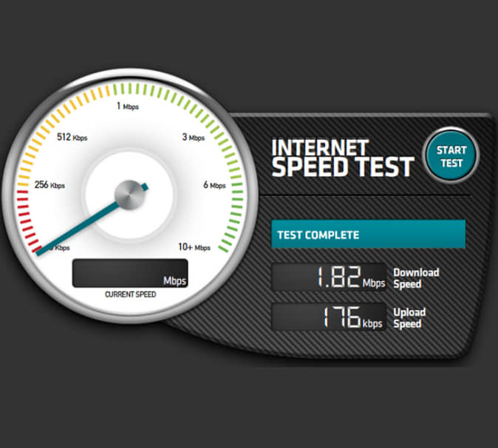Image resolution: width=498 pixels, height=448 pixels.
Task: Click the Upload Speed label
Action: point(409,318)
